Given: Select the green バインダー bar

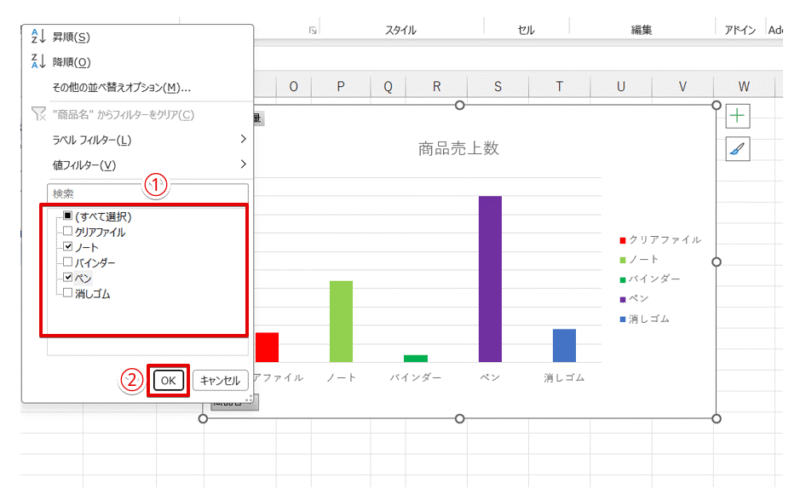Looking at the screenshot, I should 416,358.
